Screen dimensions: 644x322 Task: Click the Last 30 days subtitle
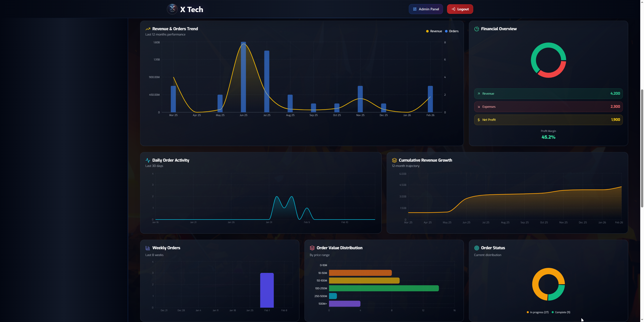(154, 166)
